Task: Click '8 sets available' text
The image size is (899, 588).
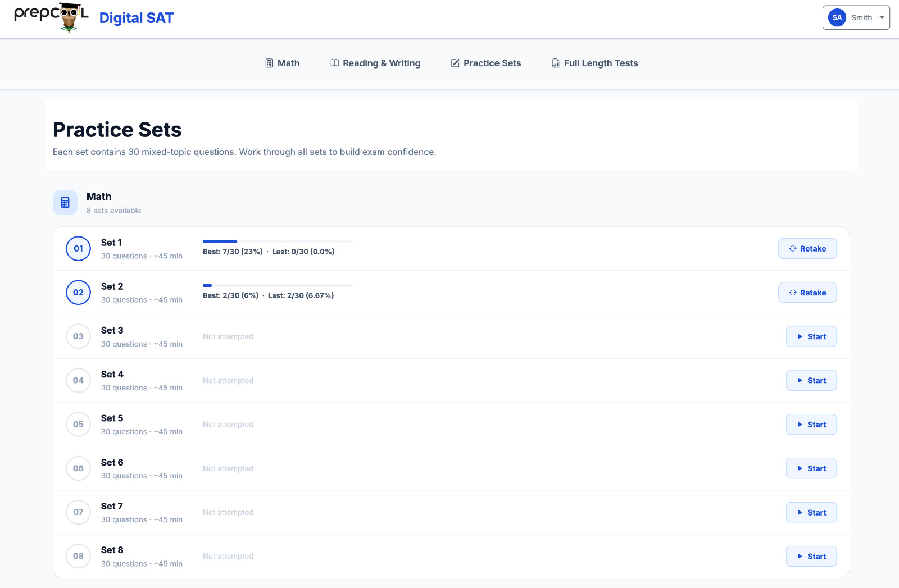Action: pos(113,211)
